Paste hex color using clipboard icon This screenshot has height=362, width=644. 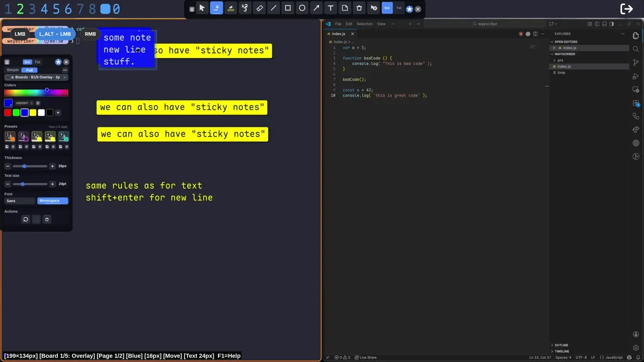click(x=38, y=103)
